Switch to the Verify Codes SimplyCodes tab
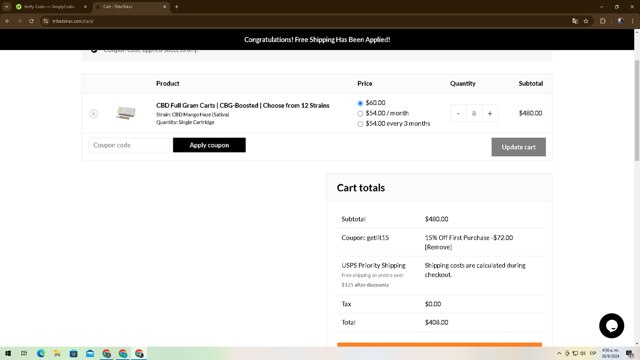The width and height of the screenshot is (640, 360). 49,7
